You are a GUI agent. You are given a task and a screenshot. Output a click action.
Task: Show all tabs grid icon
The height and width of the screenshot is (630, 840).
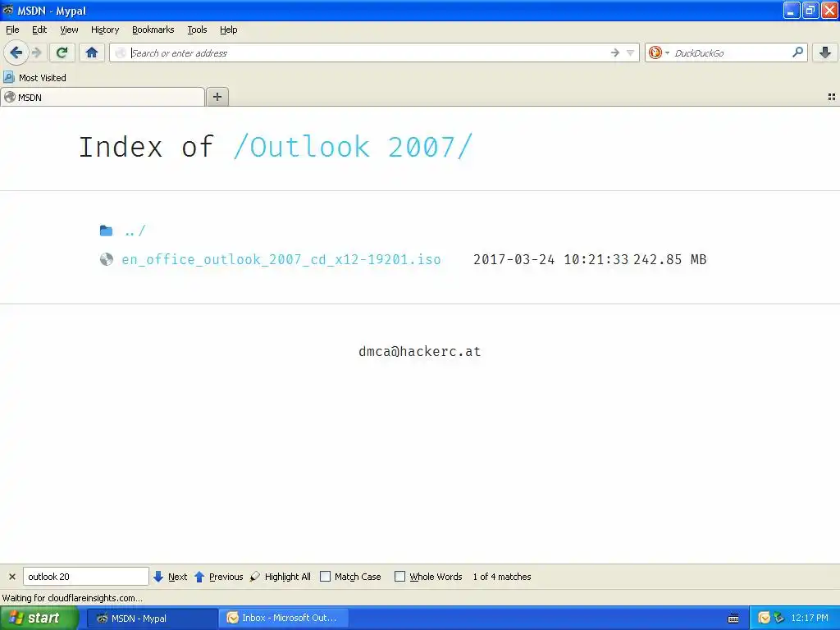tap(832, 97)
